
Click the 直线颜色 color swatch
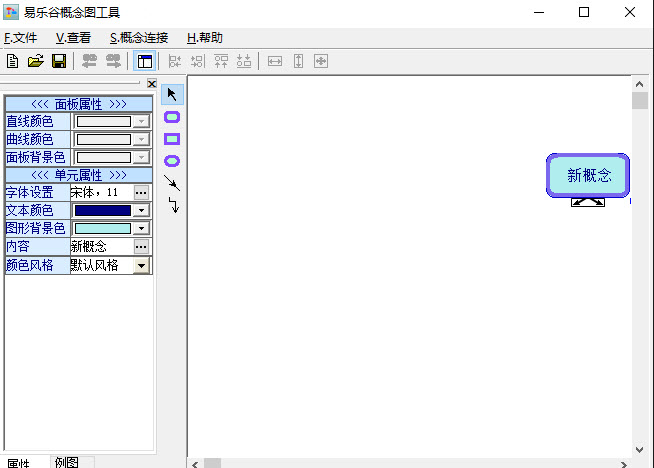103,121
